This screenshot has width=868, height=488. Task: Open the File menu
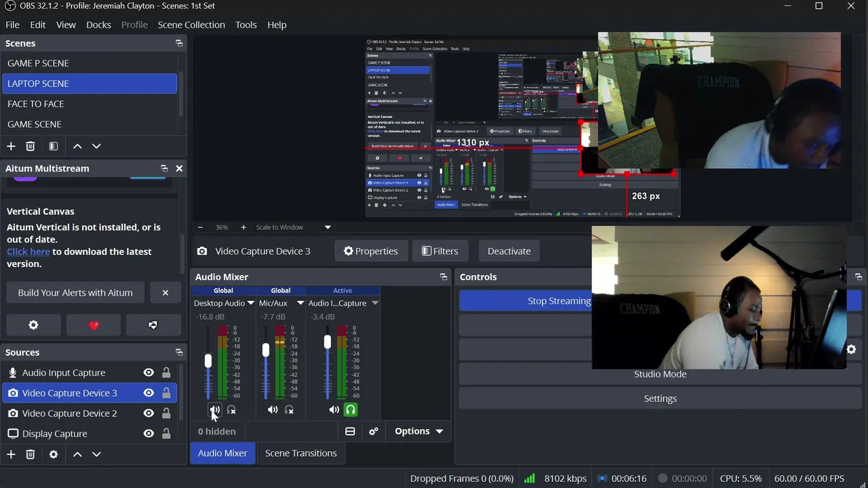12,24
